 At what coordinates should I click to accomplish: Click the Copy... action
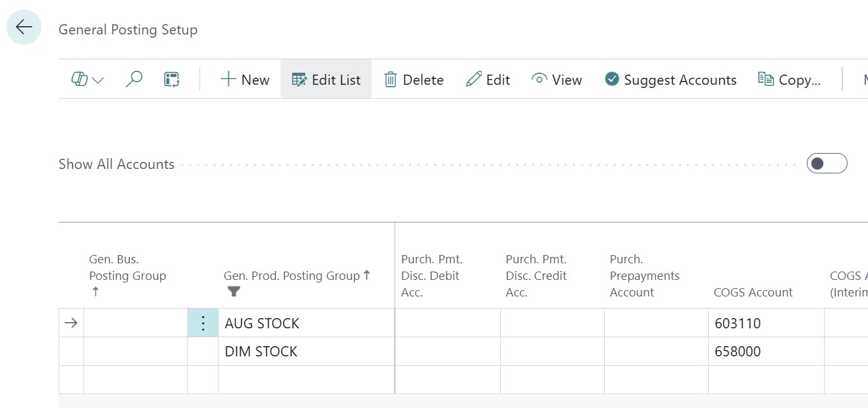click(789, 80)
